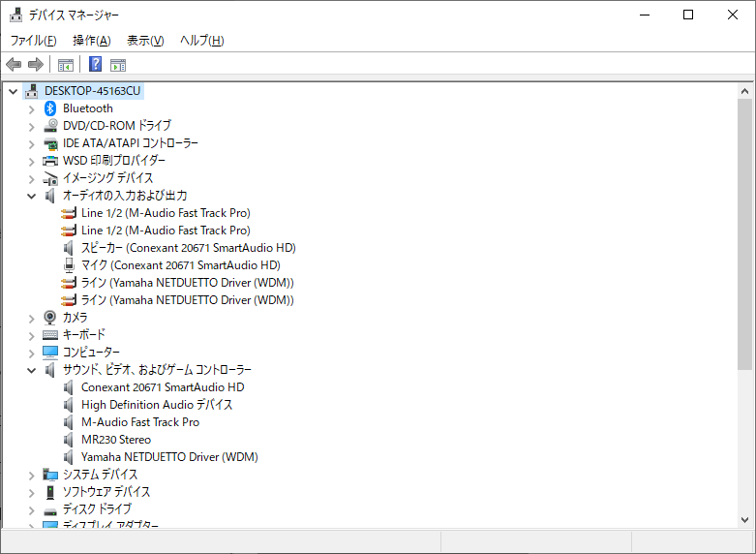The height and width of the screenshot is (554, 756).
Task: Click the ソフトウェア デバイス icon
Action: (50, 492)
